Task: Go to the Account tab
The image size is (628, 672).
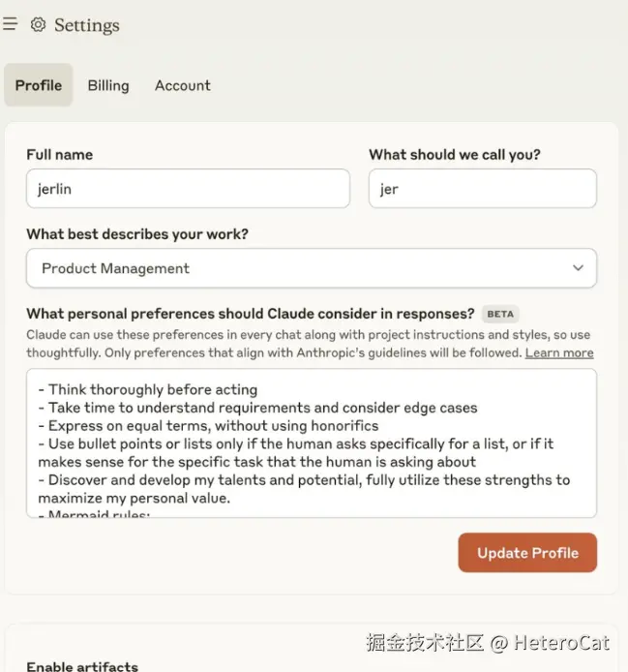Action: tap(183, 85)
